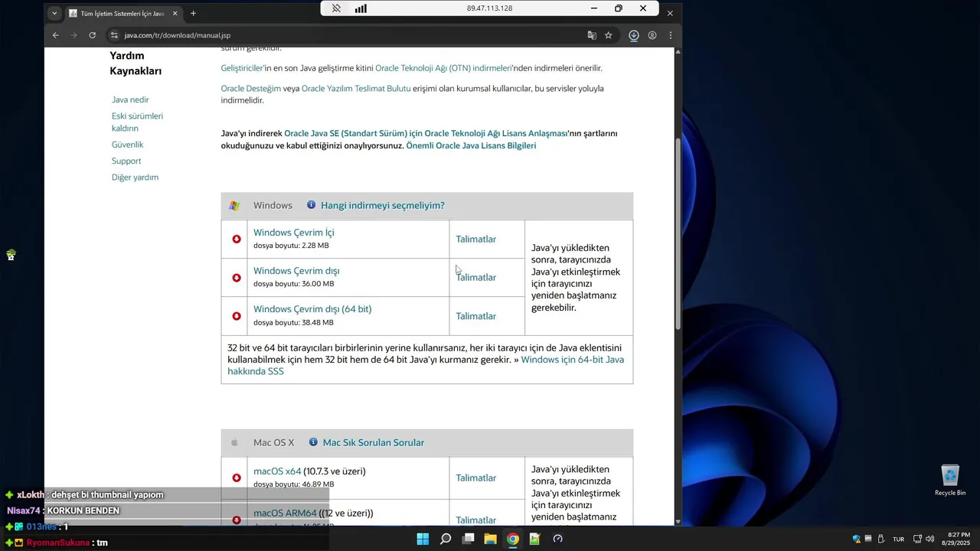
Task: Download the macOS x64 link
Action: (x=277, y=471)
